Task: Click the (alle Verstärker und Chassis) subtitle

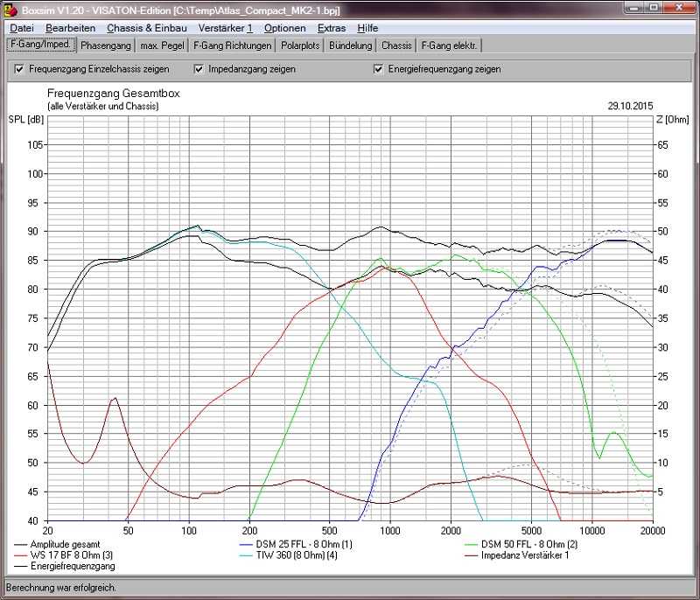Action: 103,106
